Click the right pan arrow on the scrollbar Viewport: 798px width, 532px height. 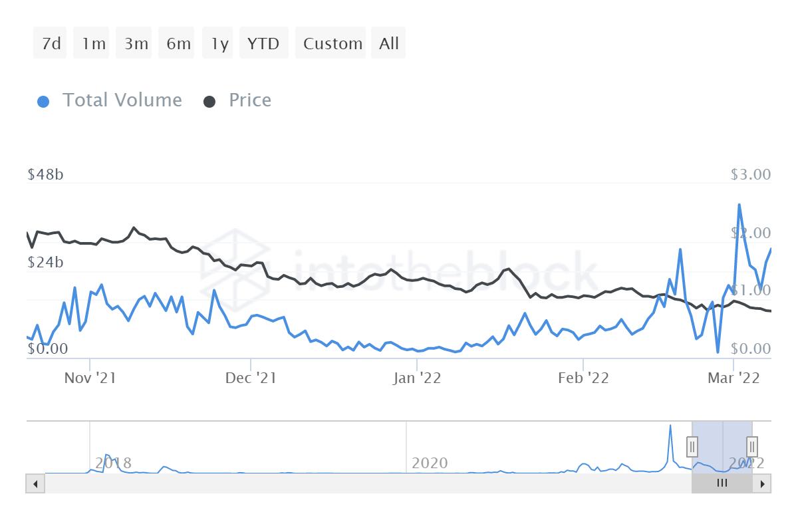pyautogui.click(x=762, y=483)
